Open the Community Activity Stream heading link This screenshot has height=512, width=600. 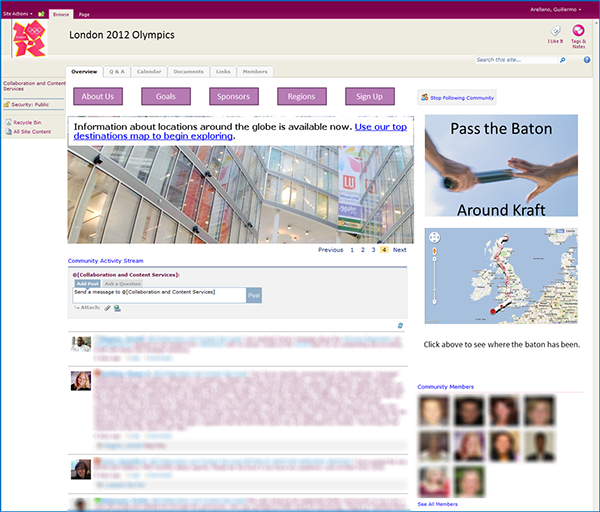tap(106, 261)
